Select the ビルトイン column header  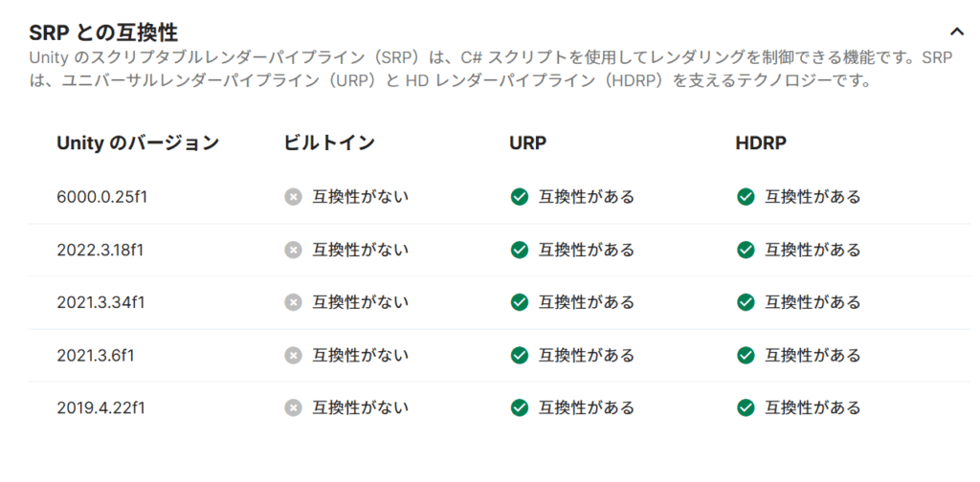coord(329,143)
